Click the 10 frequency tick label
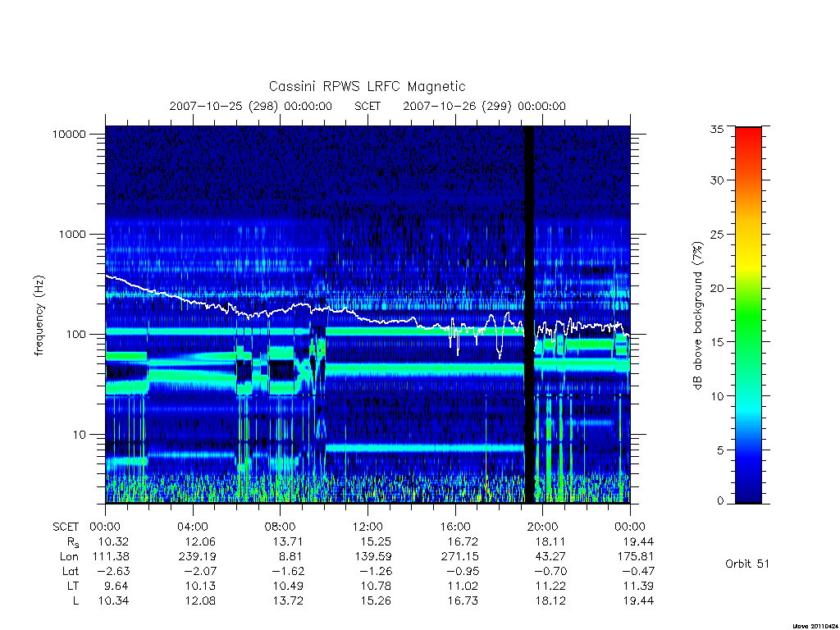The image size is (840, 630). tap(80, 435)
